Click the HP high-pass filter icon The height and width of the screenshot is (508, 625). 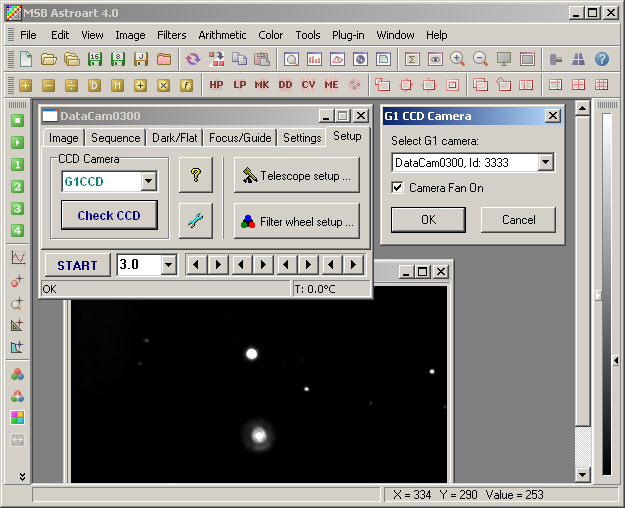[216, 85]
